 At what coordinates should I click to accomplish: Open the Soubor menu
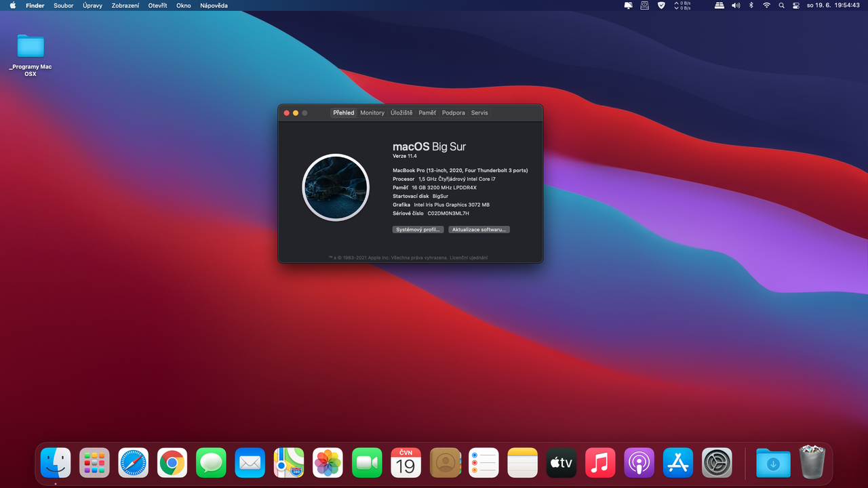pyautogui.click(x=64, y=5)
